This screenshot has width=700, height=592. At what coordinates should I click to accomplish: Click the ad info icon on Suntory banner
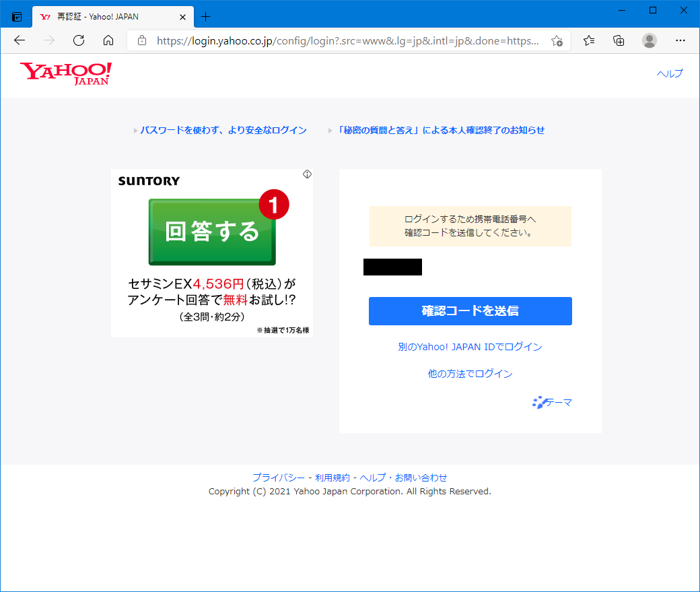pyautogui.click(x=307, y=174)
